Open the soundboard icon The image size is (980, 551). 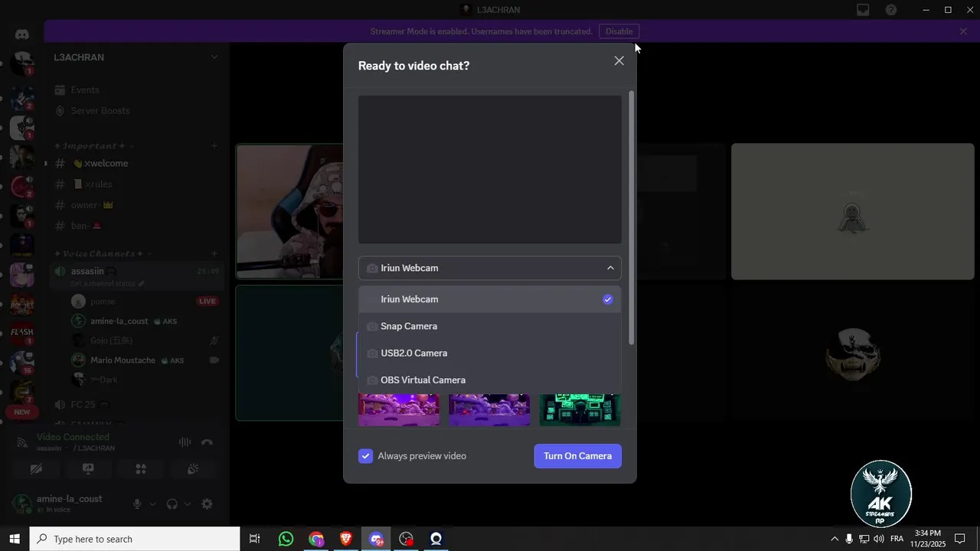[x=193, y=468]
